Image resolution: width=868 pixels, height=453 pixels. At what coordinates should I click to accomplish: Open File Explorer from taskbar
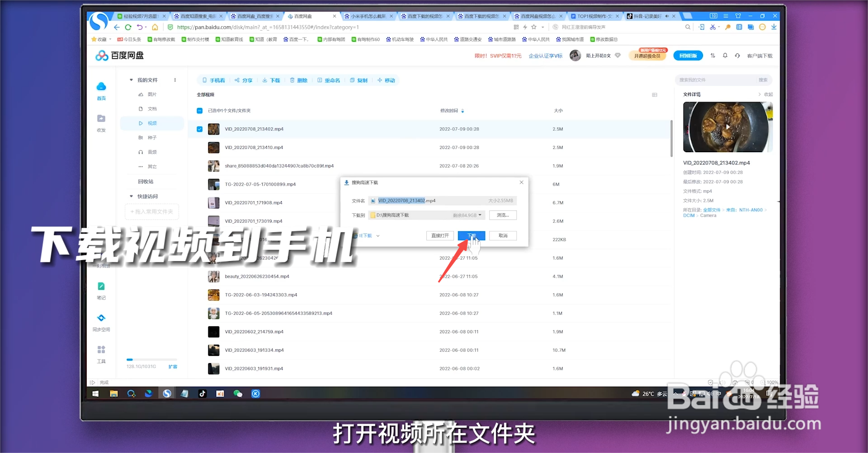[x=113, y=394]
